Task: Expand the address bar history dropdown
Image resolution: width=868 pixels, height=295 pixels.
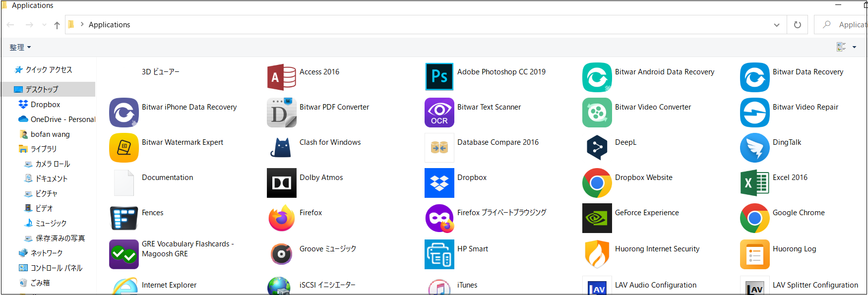Action: coord(776,25)
